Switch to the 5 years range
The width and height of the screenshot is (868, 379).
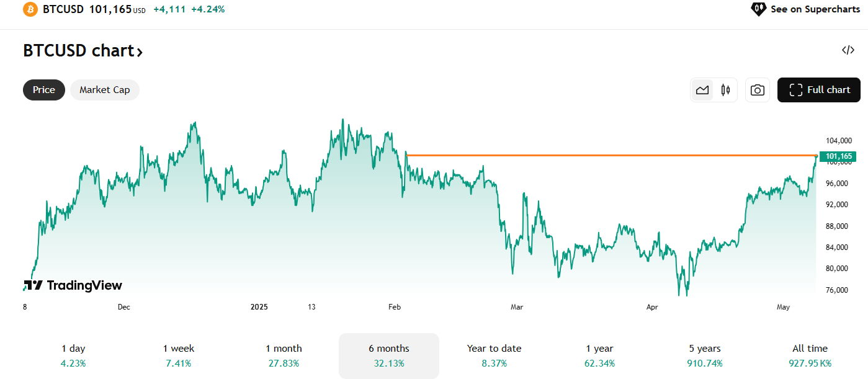[x=705, y=355]
